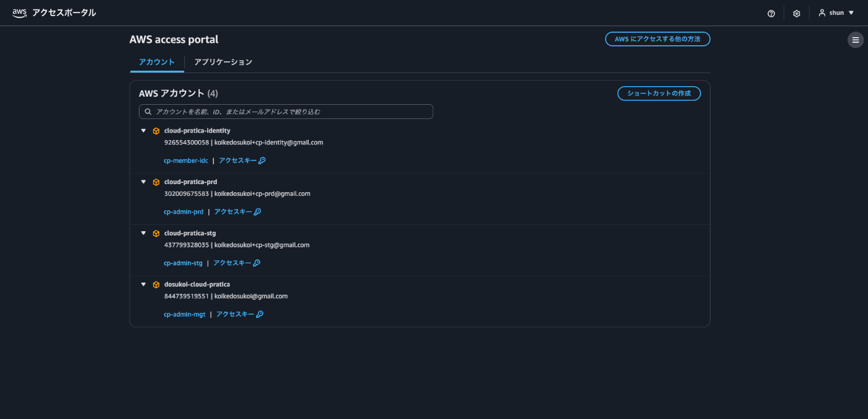Click the account ID 926554300058 line

click(244, 143)
